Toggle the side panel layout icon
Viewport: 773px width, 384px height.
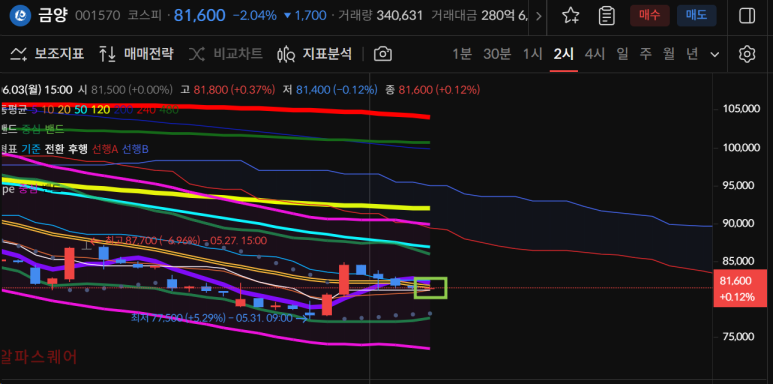click(x=747, y=16)
